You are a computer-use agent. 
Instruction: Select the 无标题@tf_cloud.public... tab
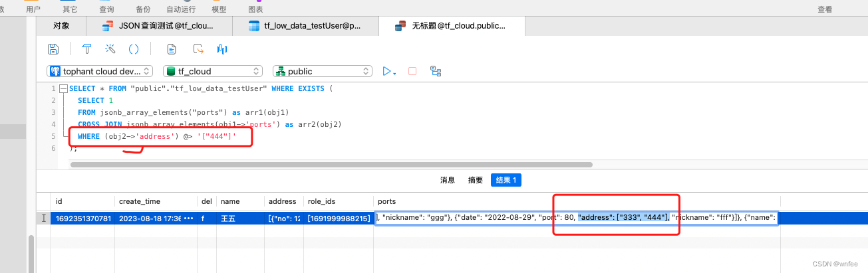[x=452, y=26]
